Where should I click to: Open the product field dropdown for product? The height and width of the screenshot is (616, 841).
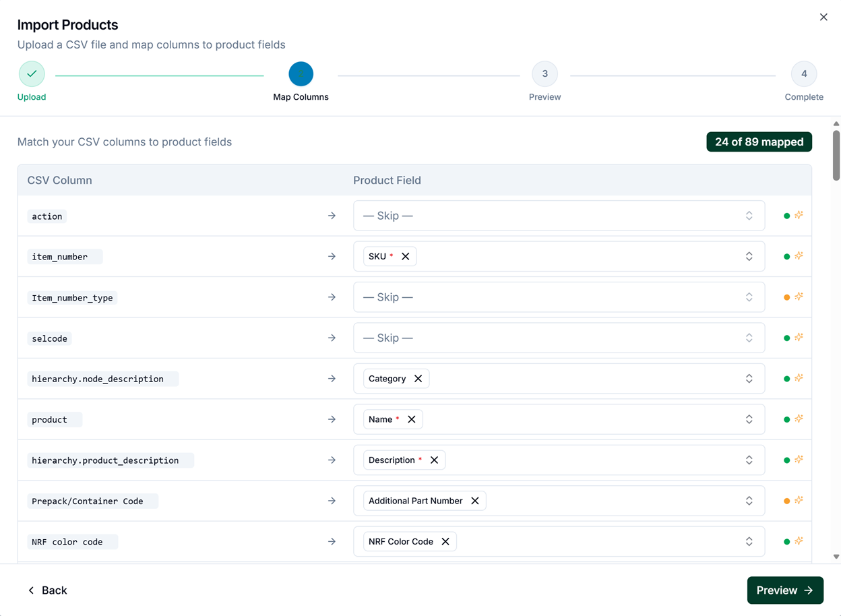(559, 419)
